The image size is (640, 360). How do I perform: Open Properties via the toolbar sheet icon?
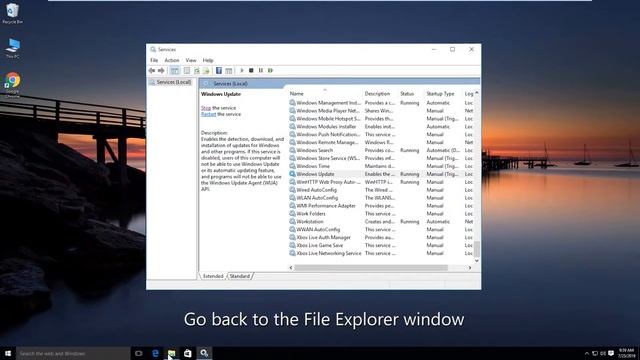(187, 71)
